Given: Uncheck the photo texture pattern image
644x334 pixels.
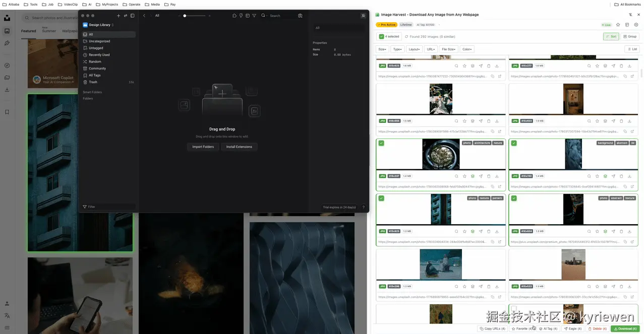Looking at the screenshot, I should click(x=381, y=198).
